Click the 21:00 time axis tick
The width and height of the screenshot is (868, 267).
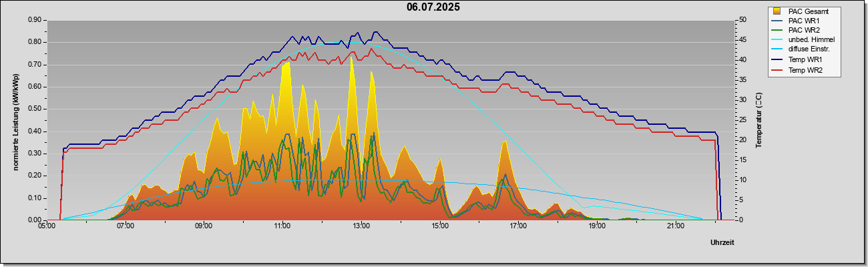click(675, 226)
